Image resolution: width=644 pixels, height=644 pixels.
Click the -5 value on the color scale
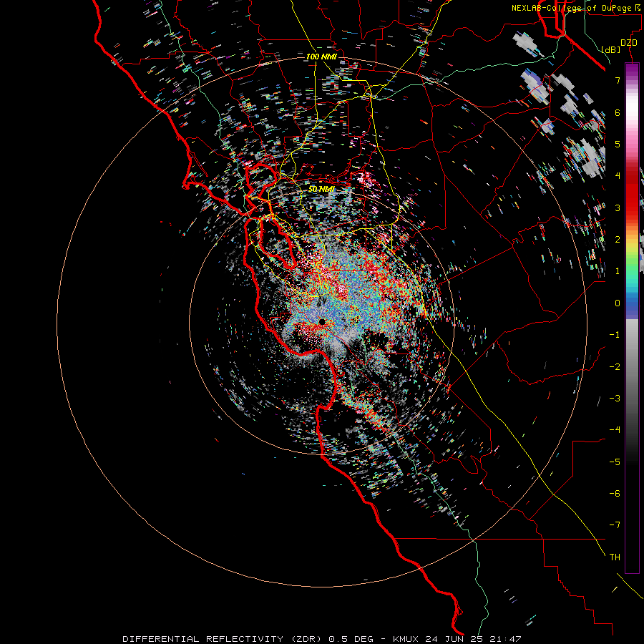[615, 462]
